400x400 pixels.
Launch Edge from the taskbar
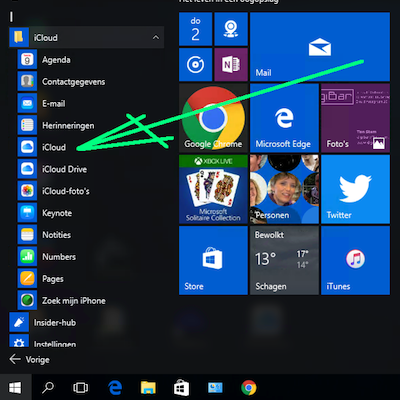click(x=115, y=388)
